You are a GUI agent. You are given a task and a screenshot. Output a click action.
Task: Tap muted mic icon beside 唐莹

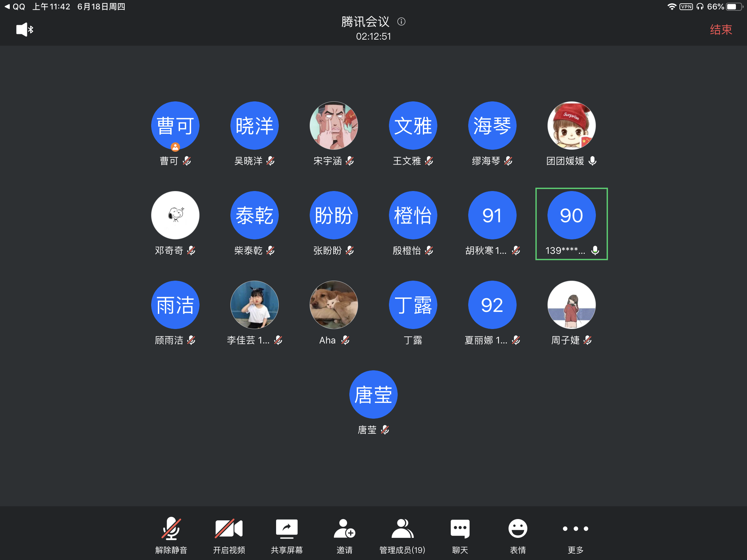point(385,430)
